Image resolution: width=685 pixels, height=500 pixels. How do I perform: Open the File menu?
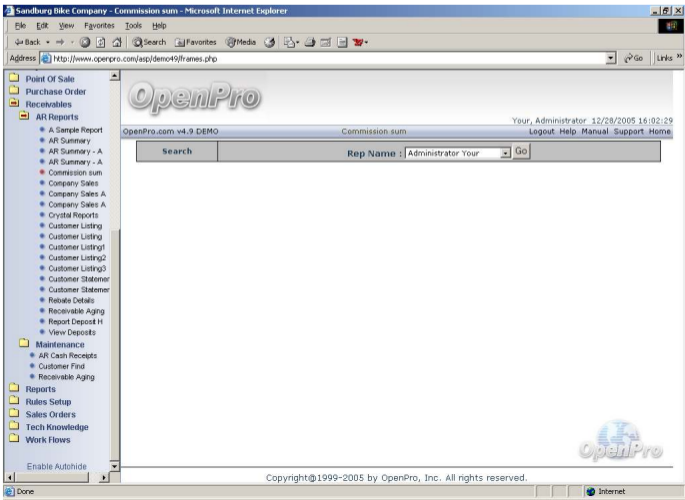20,26
